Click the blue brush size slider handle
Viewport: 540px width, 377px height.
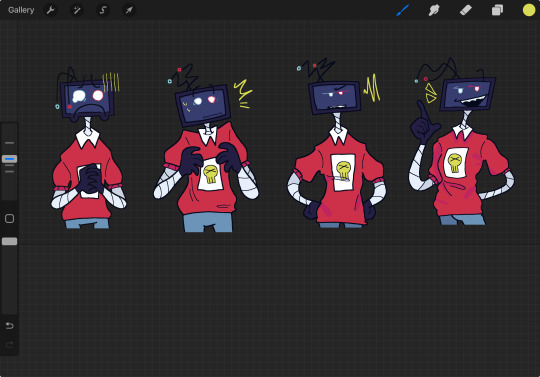(x=10, y=159)
